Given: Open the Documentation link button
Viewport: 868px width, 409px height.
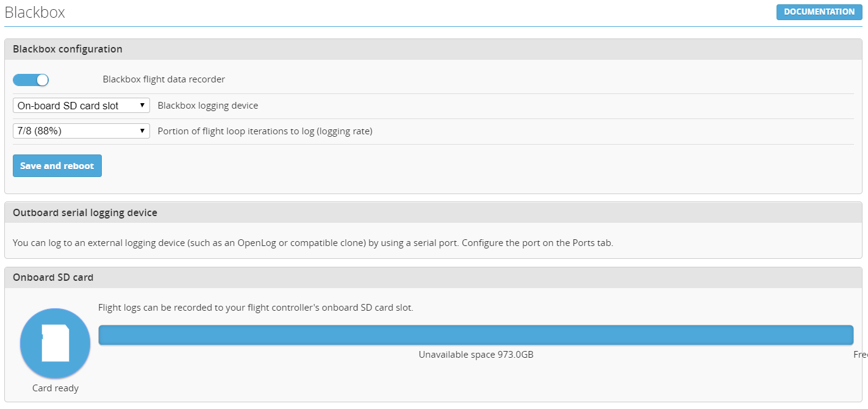Looking at the screenshot, I should tap(819, 12).
